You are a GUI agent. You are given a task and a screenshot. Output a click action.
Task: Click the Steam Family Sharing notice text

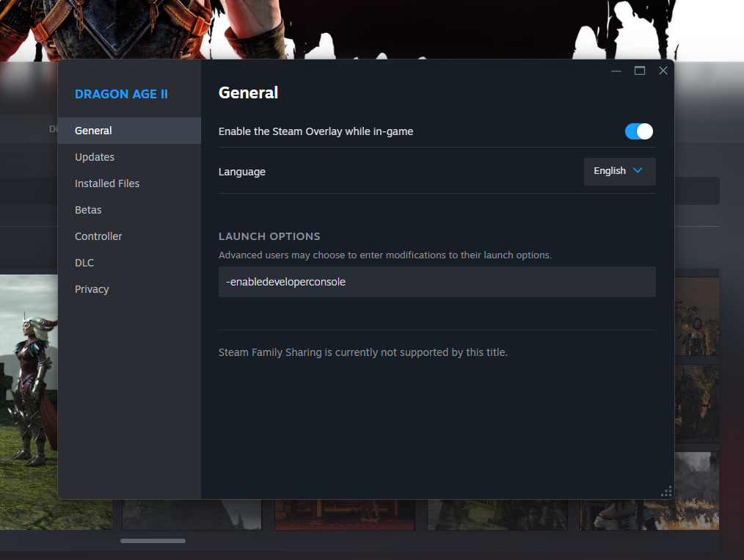[363, 352]
